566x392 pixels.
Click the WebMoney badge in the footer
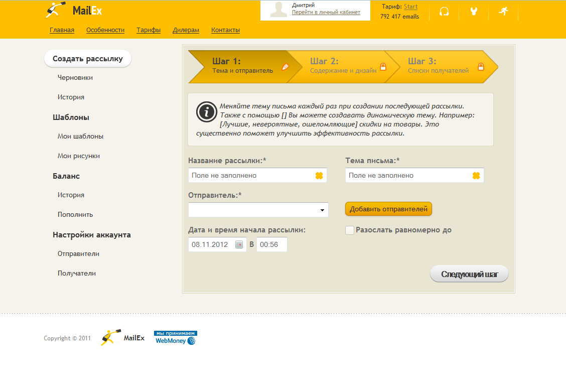(x=176, y=338)
